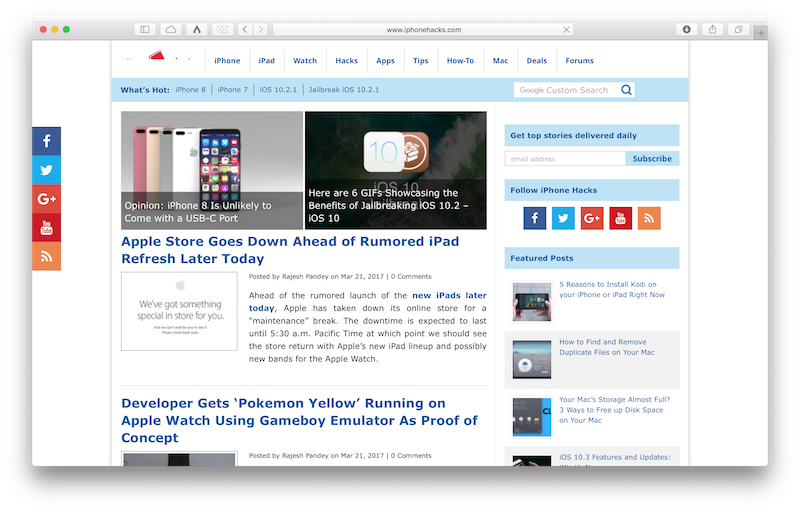
Task: Open the iPhone 8 USB-C opinion thumbnail
Action: (x=212, y=170)
